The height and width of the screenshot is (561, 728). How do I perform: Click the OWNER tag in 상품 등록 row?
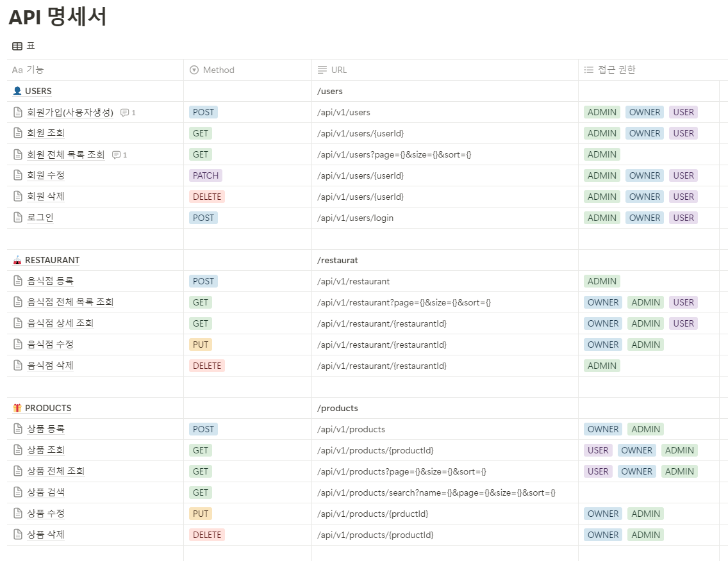603,428
